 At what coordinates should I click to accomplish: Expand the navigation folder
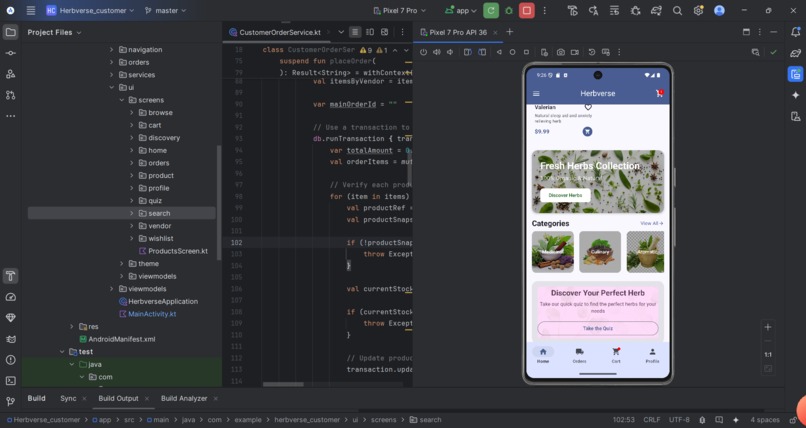[x=112, y=50]
